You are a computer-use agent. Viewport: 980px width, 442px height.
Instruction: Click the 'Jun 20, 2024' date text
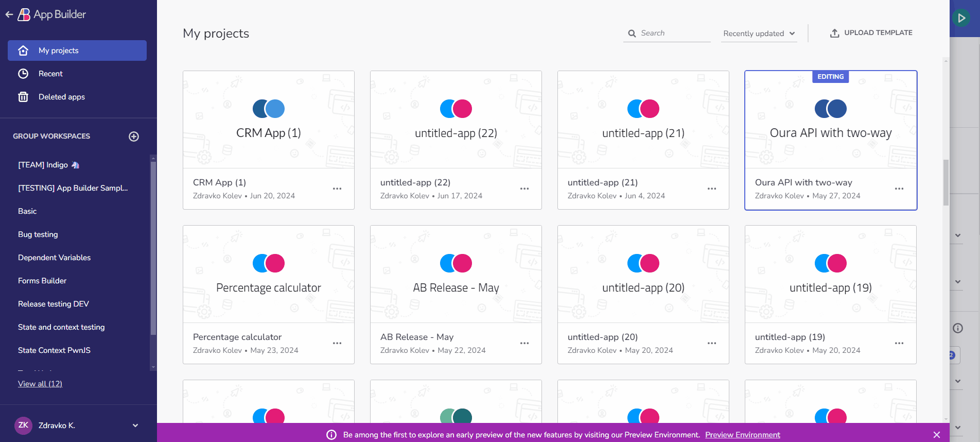(x=273, y=196)
